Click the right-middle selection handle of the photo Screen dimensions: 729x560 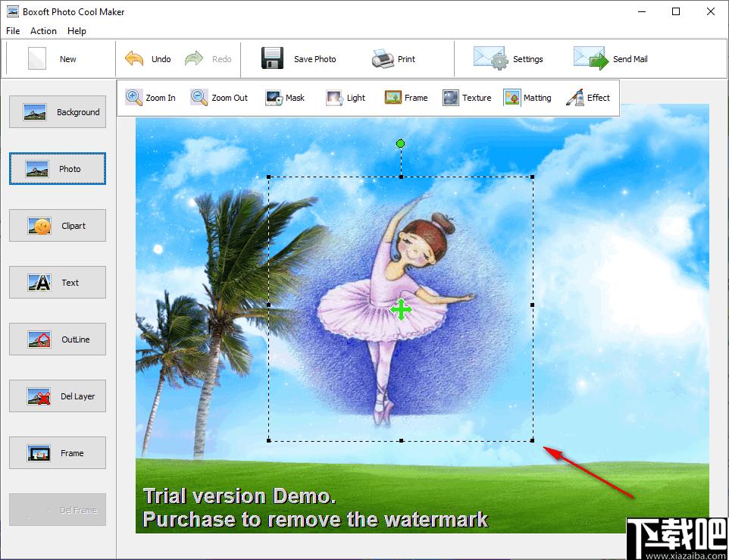coord(532,305)
